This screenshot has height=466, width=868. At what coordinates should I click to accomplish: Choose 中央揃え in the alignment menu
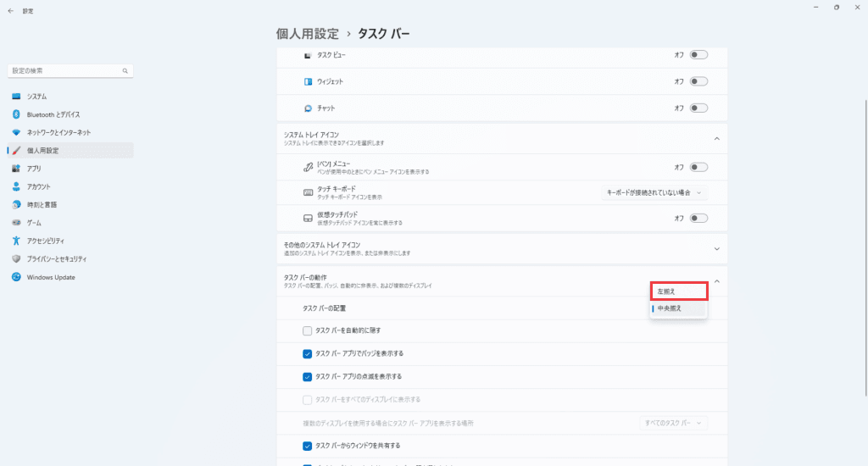coord(678,309)
